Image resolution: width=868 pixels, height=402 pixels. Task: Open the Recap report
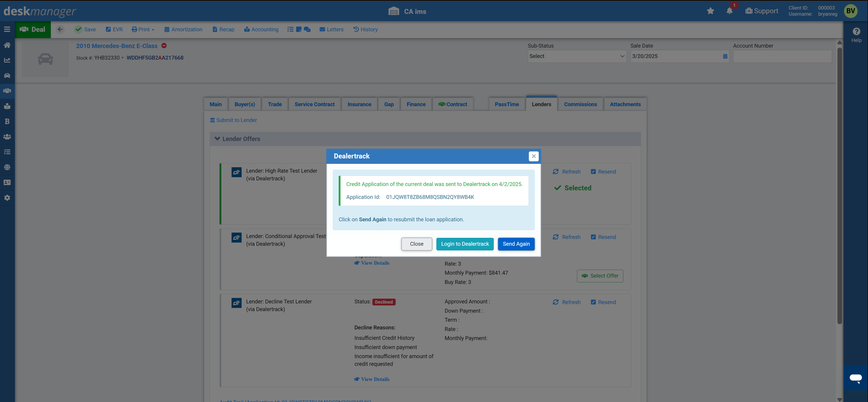(x=223, y=29)
